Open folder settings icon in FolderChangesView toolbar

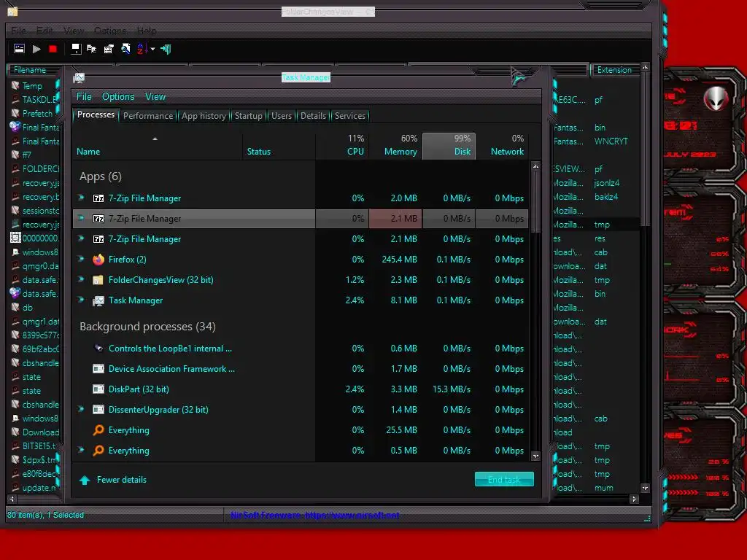pos(19,49)
